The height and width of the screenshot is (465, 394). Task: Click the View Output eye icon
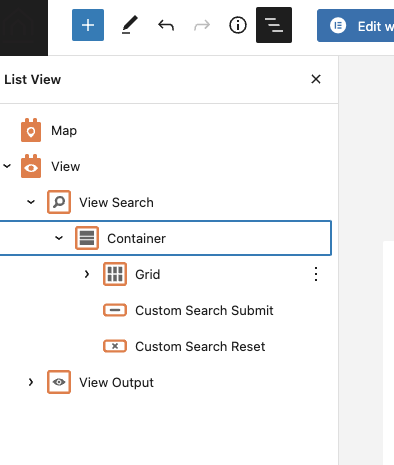(x=59, y=382)
